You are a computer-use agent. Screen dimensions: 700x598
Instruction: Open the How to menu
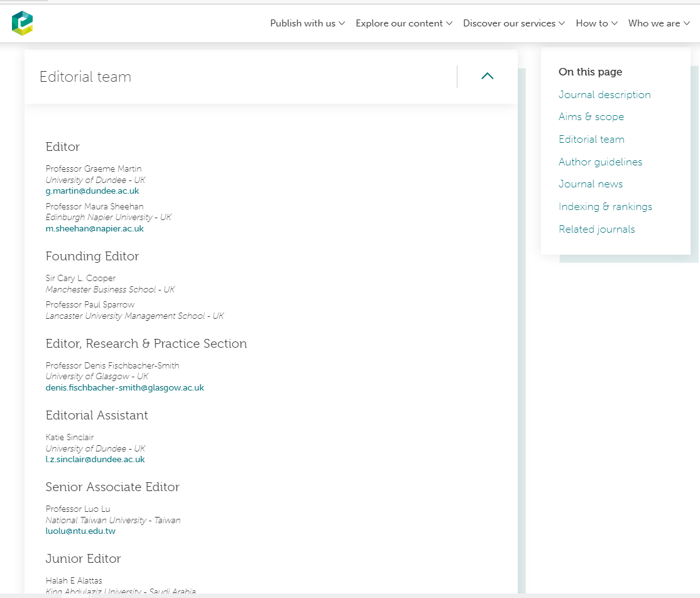point(596,23)
